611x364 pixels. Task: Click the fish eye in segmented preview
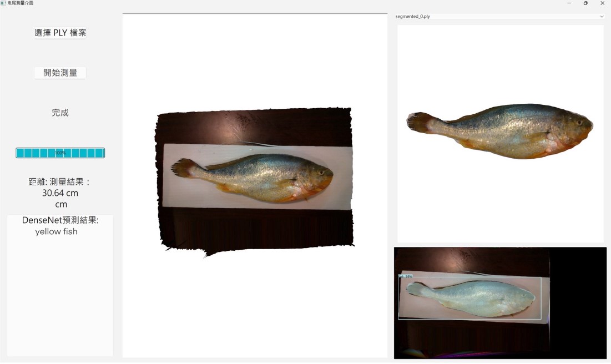tap(579, 122)
